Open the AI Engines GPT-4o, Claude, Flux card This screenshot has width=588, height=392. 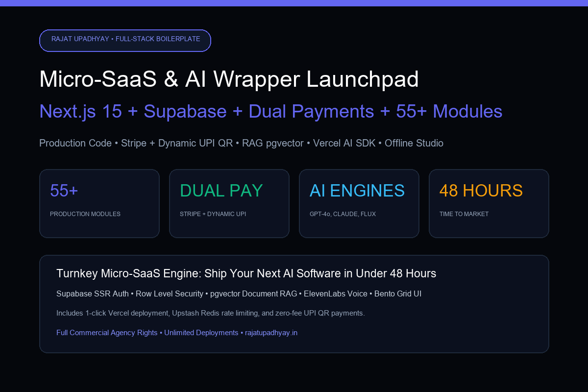(359, 203)
